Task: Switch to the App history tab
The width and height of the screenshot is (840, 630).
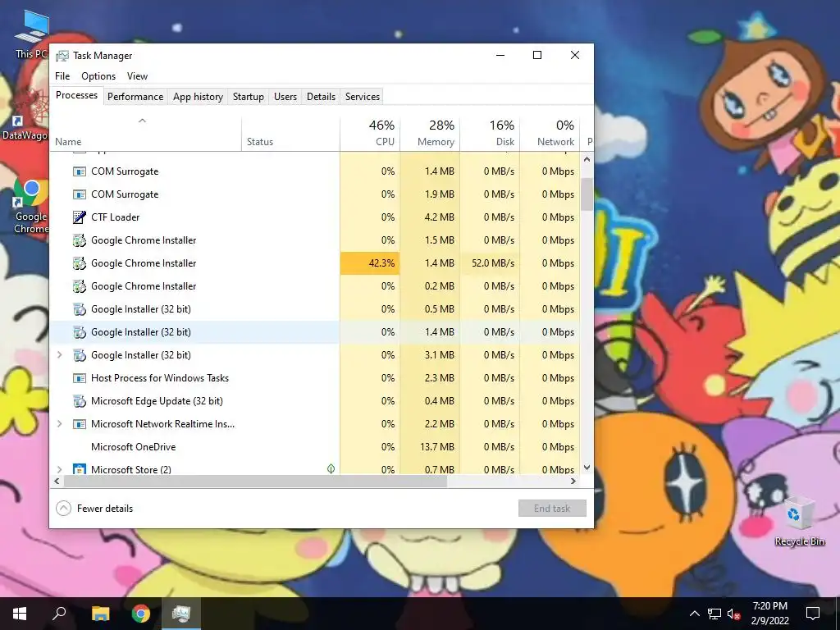Action: 198,97
